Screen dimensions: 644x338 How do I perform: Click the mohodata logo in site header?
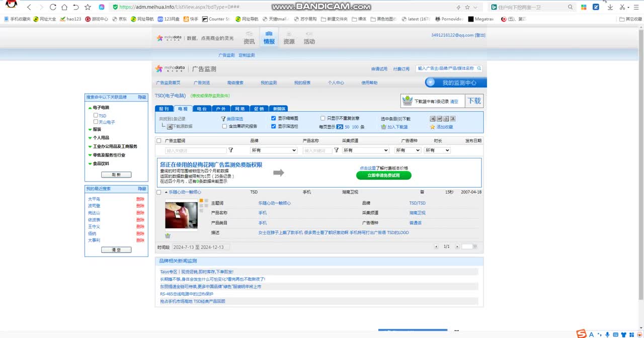tap(170, 38)
